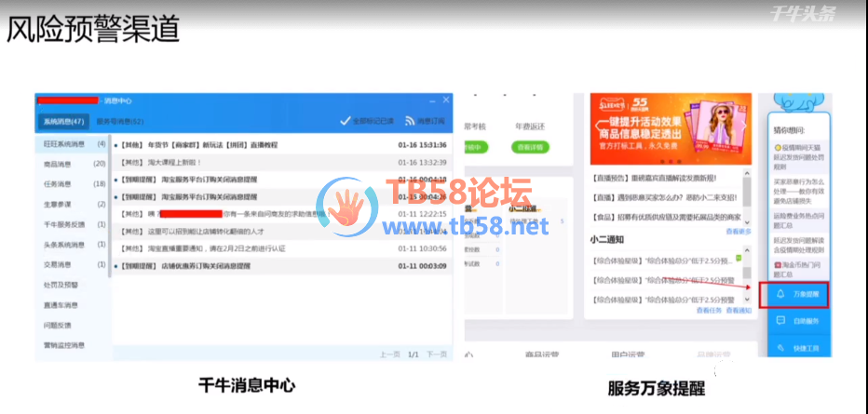Open 买家恶意行为怎么处理 question

800,190
